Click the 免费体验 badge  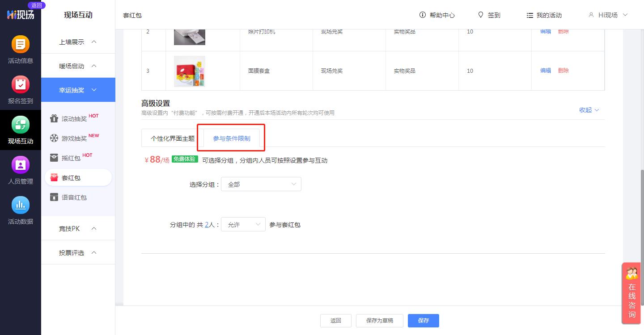[x=184, y=159]
